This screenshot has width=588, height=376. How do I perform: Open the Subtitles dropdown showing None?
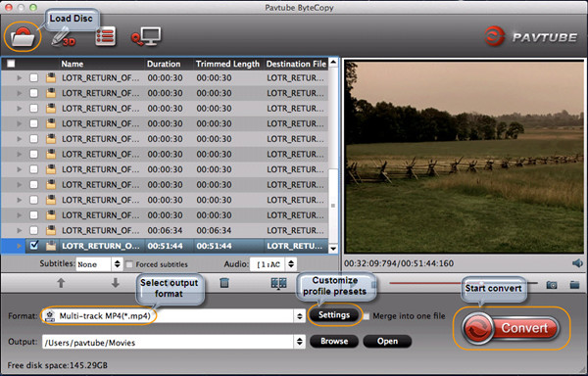(x=99, y=264)
